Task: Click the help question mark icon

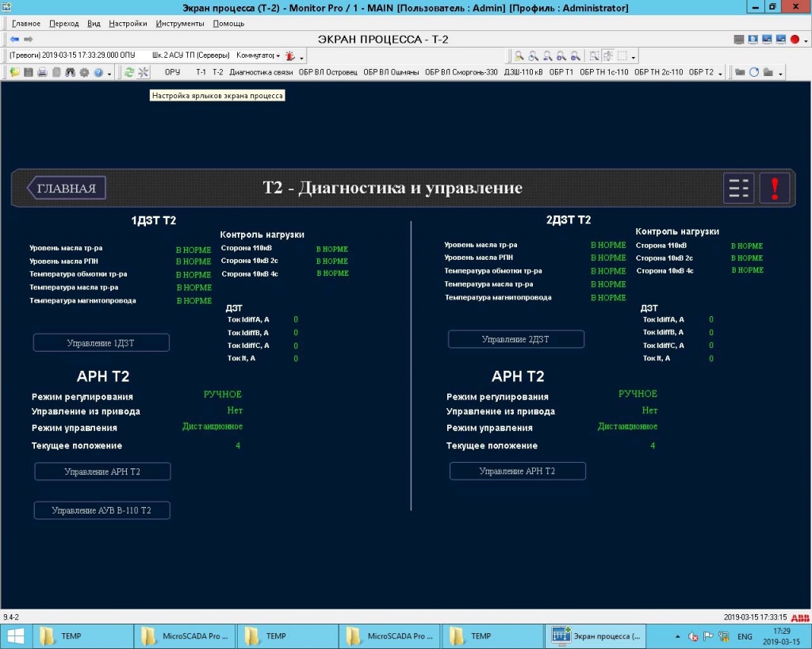Action: click(x=98, y=71)
